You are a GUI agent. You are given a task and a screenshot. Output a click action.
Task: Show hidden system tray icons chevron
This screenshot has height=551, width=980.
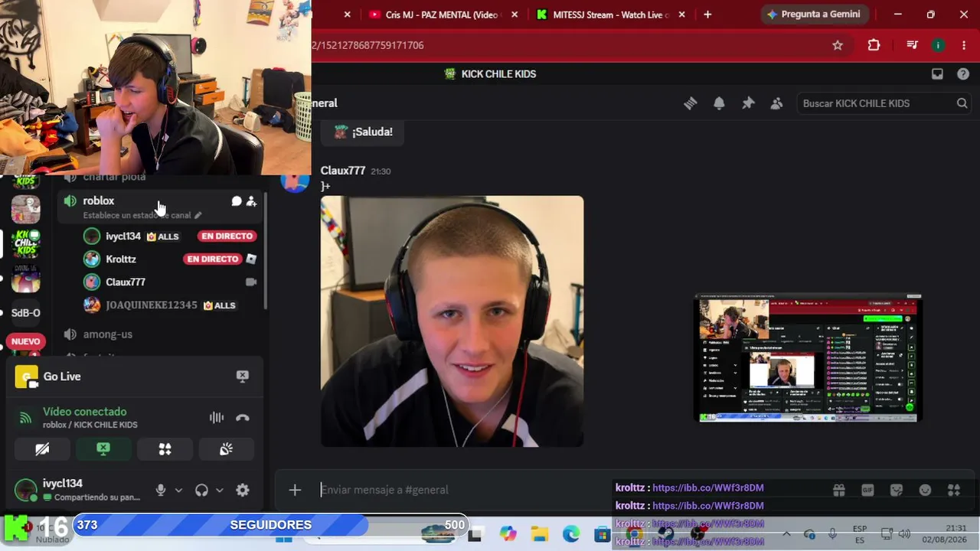coord(786,533)
